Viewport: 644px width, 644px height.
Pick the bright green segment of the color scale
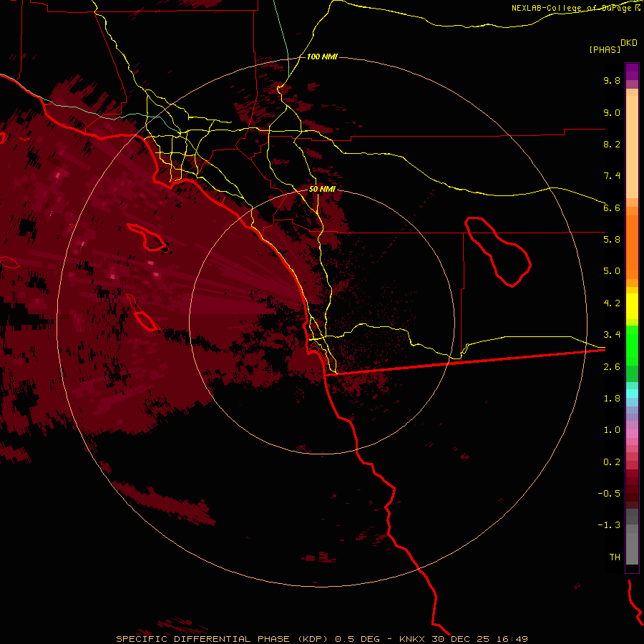[x=632, y=345]
